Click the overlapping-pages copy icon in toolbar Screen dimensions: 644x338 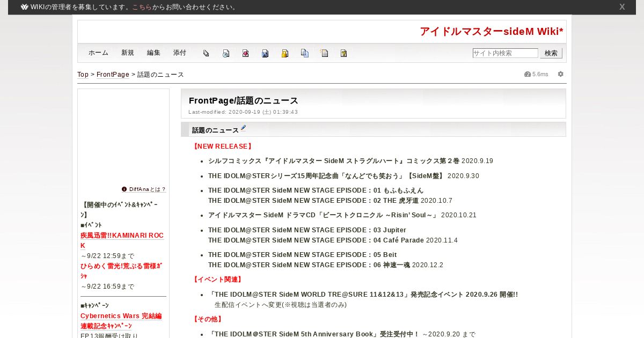206,53
